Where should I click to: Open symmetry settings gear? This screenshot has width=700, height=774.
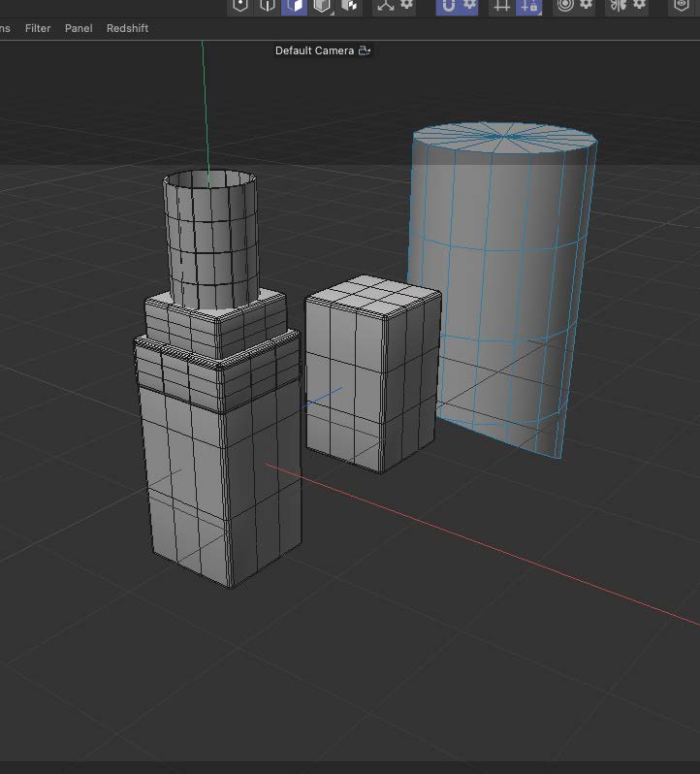click(639, 6)
